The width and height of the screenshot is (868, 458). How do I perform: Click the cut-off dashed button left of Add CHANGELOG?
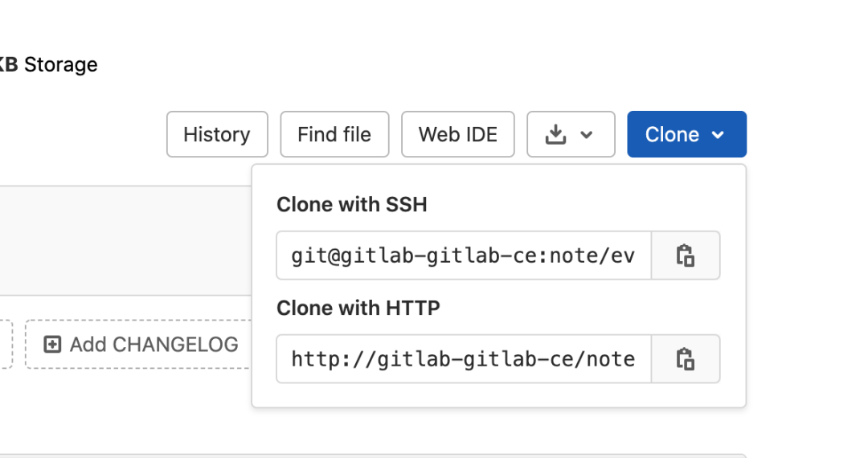pyautogui.click(x=5, y=345)
